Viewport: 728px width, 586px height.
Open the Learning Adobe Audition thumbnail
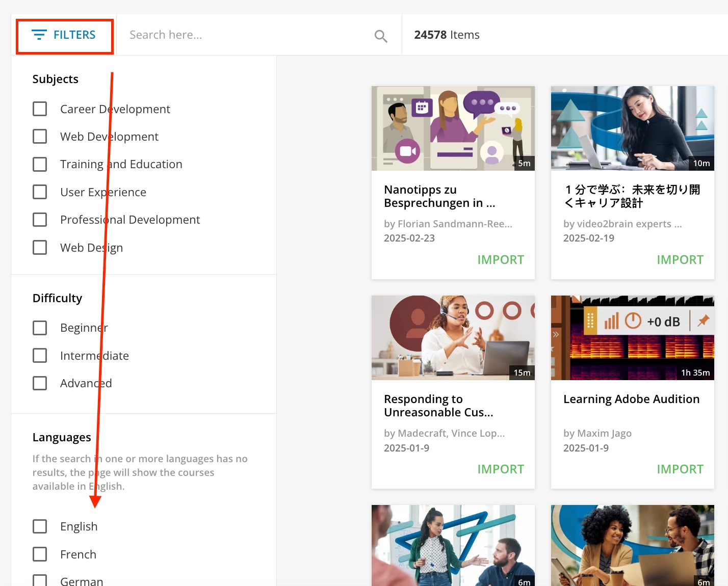633,338
